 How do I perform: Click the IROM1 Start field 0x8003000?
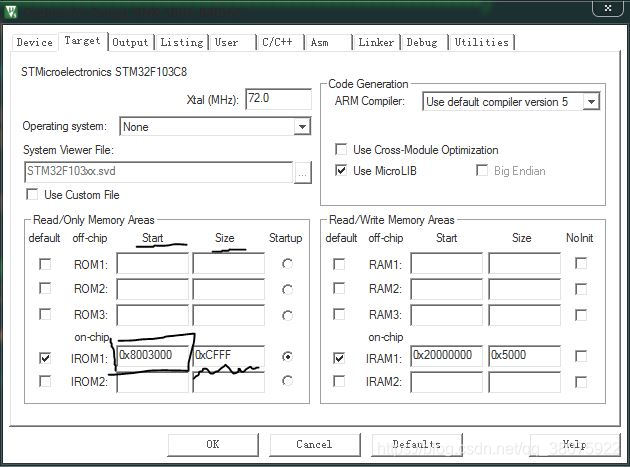point(152,356)
